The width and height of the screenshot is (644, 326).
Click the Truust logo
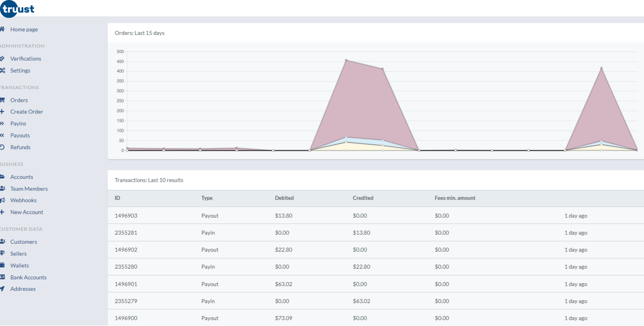click(17, 9)
